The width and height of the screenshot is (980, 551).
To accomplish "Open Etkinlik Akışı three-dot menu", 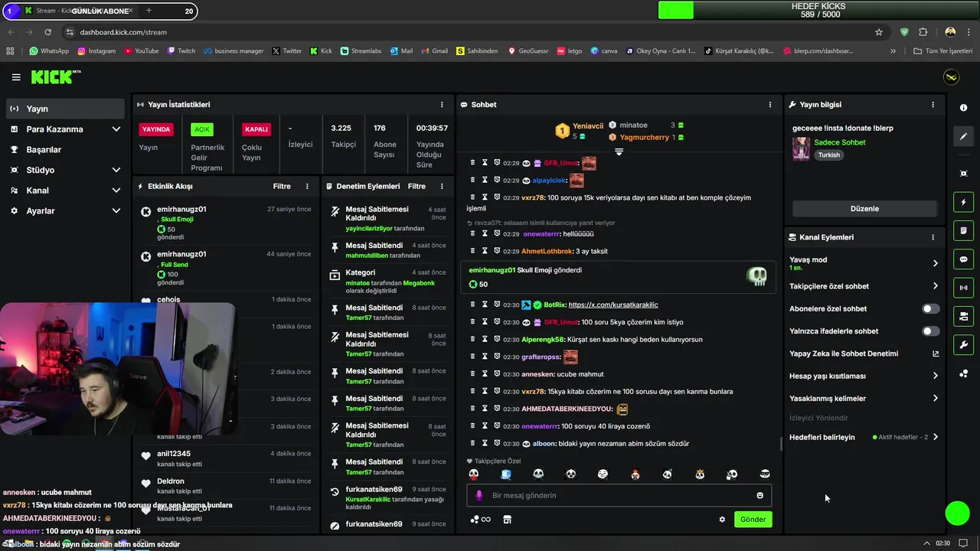I will click(x=307, y=186).
